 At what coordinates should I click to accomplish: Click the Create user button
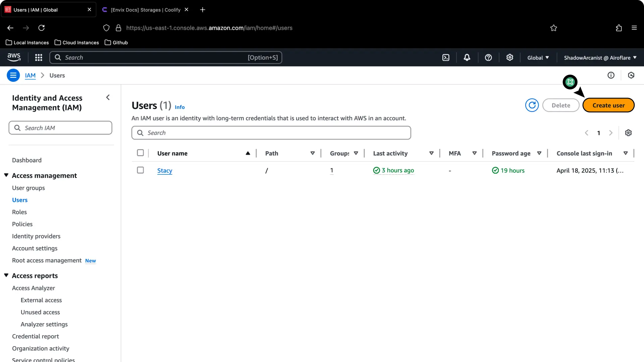608,105
